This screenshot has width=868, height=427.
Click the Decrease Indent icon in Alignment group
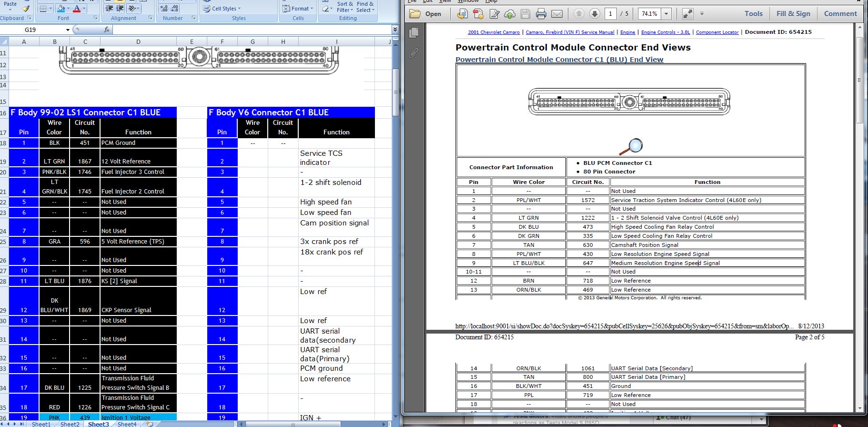(109, 9)
